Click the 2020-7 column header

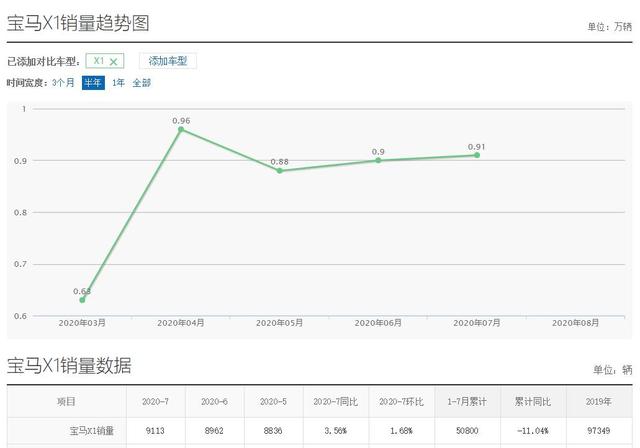(x=155, y=401)
